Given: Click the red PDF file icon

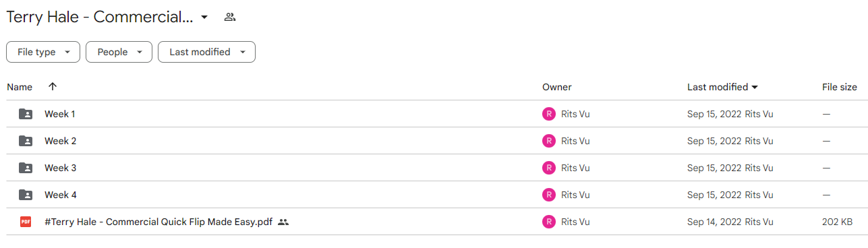Looking at the screenshot, I should click(x=26, y=222).
